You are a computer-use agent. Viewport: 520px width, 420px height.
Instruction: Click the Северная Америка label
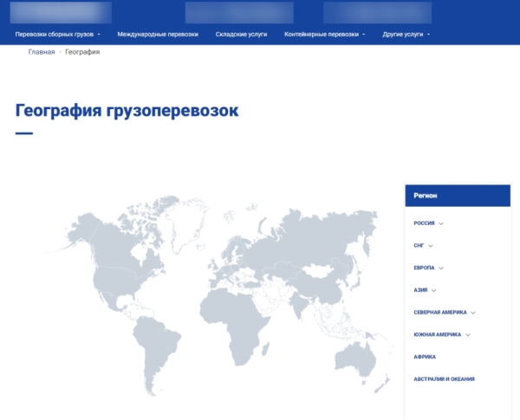point(440,312)
